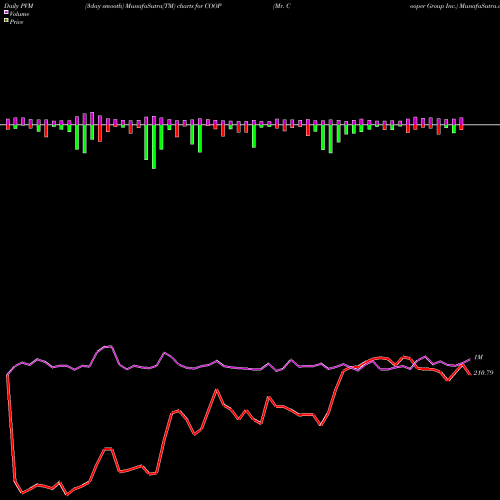Click the '(3day smooth) MunafaSutra(TM) charts for COOP' header
This screenshot has height=500, width=500.
[x=153, y=6]
